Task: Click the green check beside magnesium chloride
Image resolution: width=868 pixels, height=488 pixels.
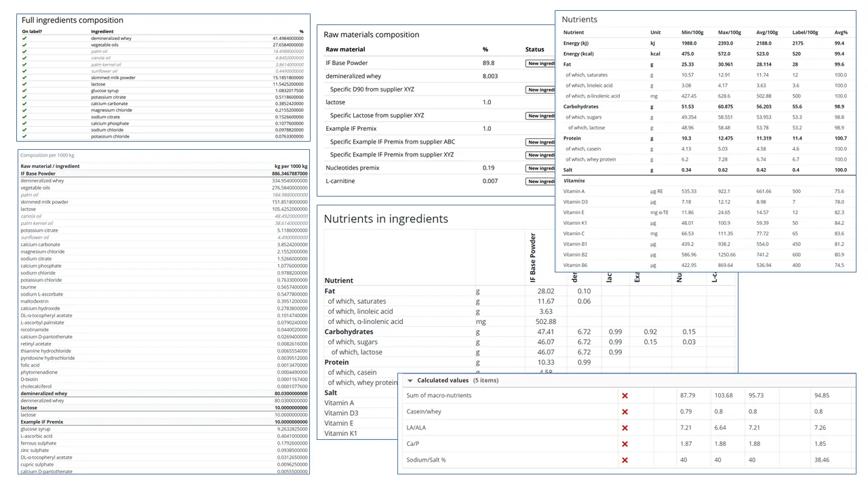Action: pos(24,110)
